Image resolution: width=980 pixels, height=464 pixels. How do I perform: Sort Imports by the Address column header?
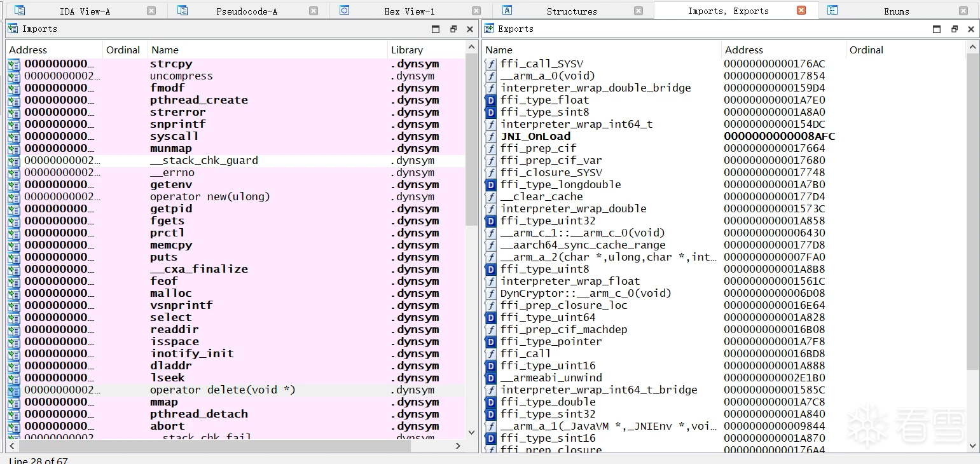click(54, 50)
